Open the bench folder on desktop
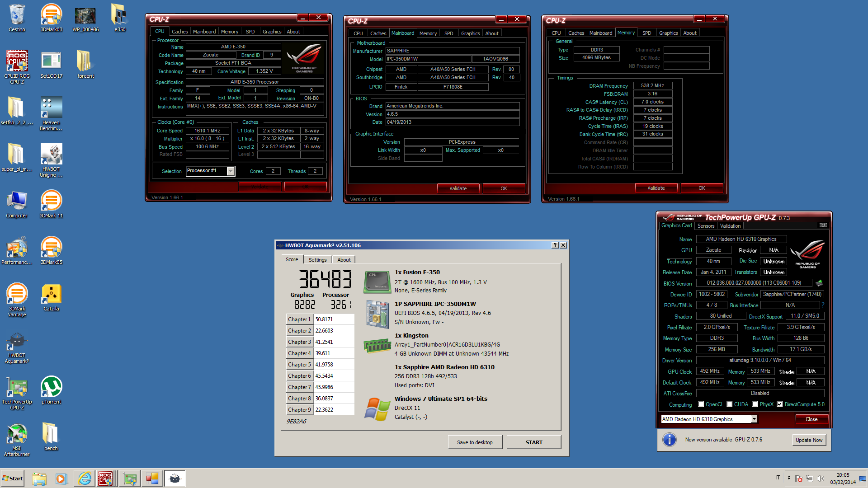This screenshot has height=488, width=868. click(x=51, y=437)
